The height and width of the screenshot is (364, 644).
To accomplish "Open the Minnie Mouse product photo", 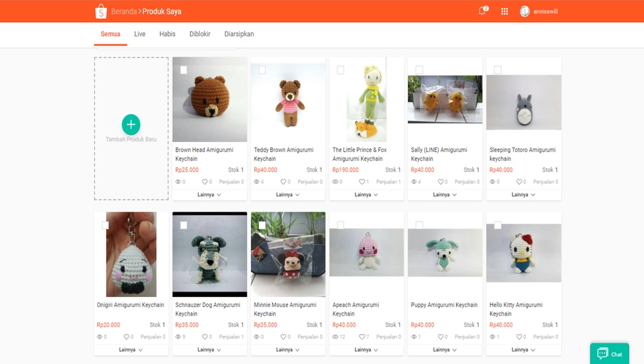I will click(288, 254).
